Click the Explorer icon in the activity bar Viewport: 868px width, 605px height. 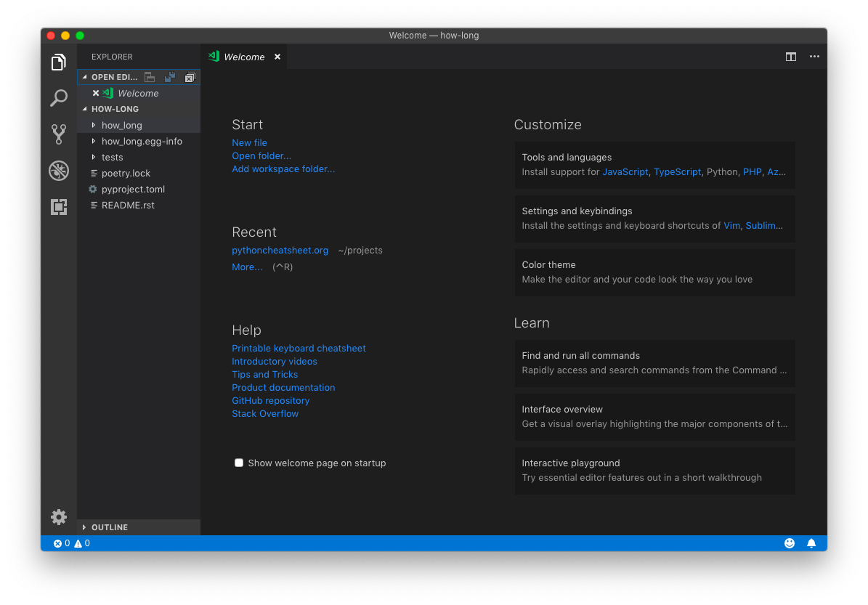[x=59, y=62]
